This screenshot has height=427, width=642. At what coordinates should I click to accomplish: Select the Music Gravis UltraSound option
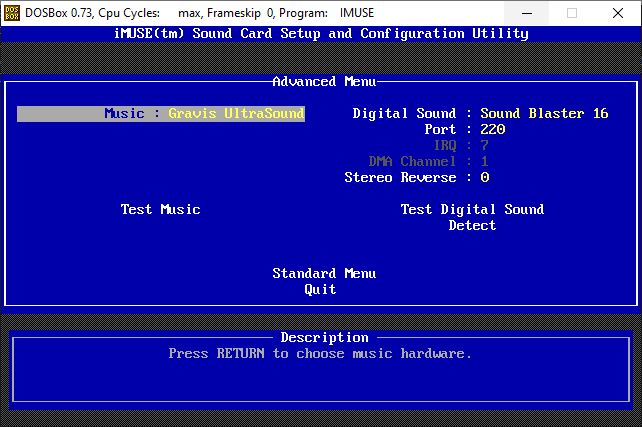pos(161,113)
